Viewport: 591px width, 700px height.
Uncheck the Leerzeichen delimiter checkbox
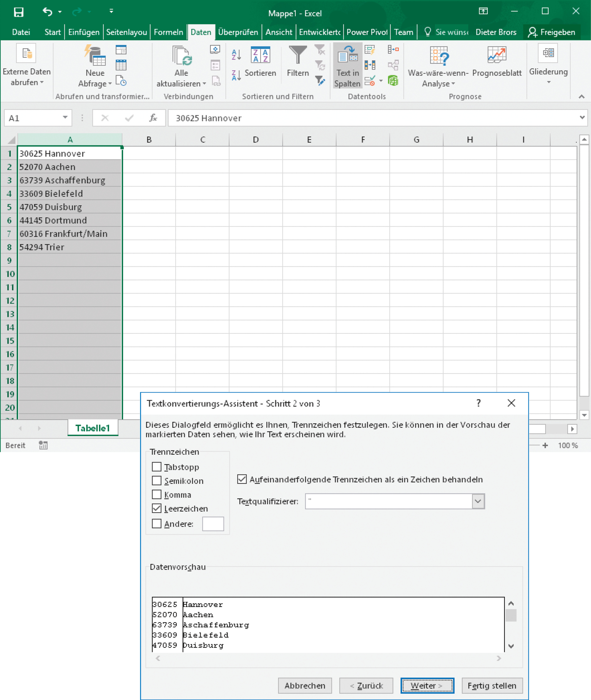click(x=156, y=508)
